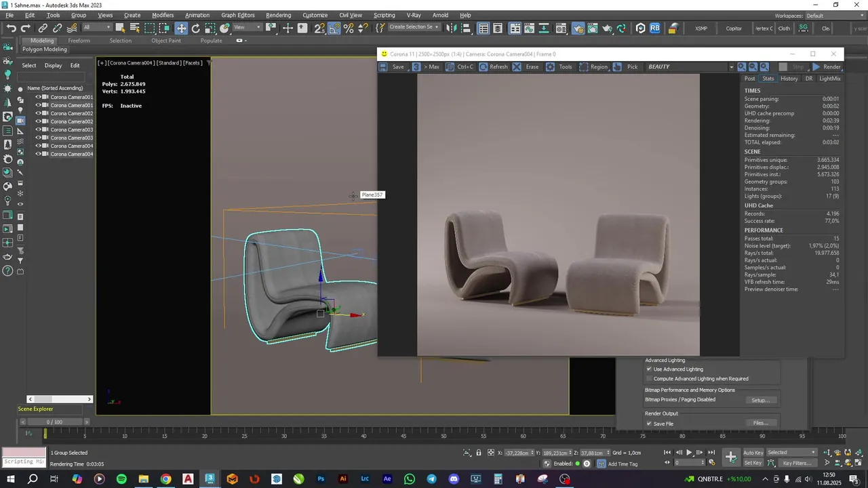
Task: Open Key Filters dialog
Action: click(x=797, y=463)
